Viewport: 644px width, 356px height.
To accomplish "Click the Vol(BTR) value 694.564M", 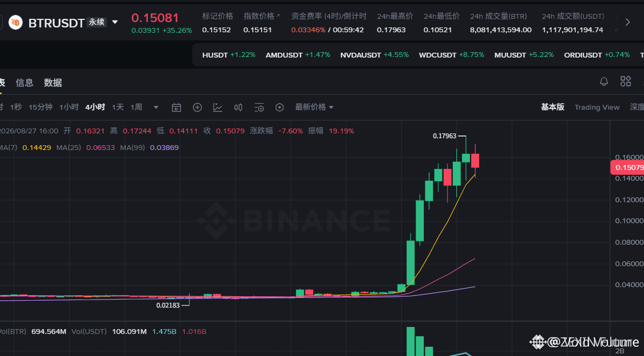I will [x=49, y=331].
